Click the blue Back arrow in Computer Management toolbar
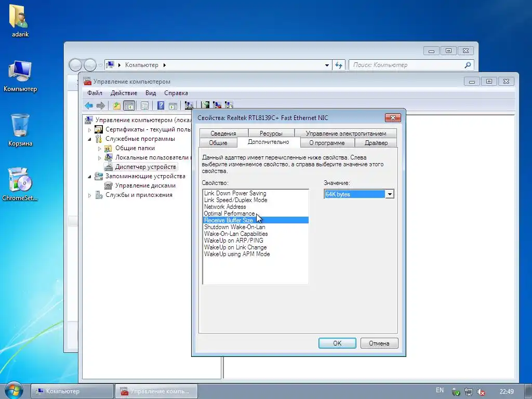 click(89, 105)
